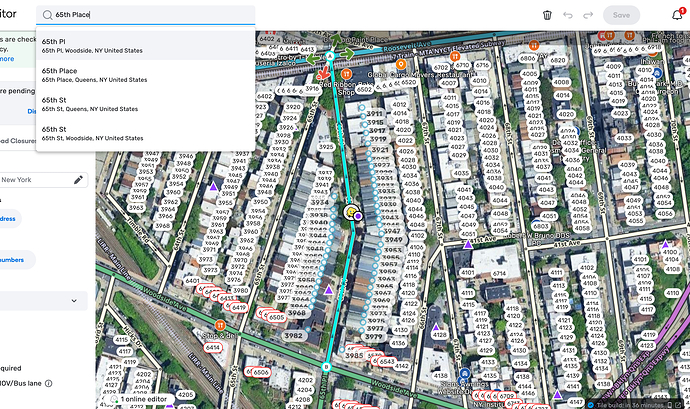Click the red restricted turn arrow
This screenshot has height=409, width=690.
point(323,73)
